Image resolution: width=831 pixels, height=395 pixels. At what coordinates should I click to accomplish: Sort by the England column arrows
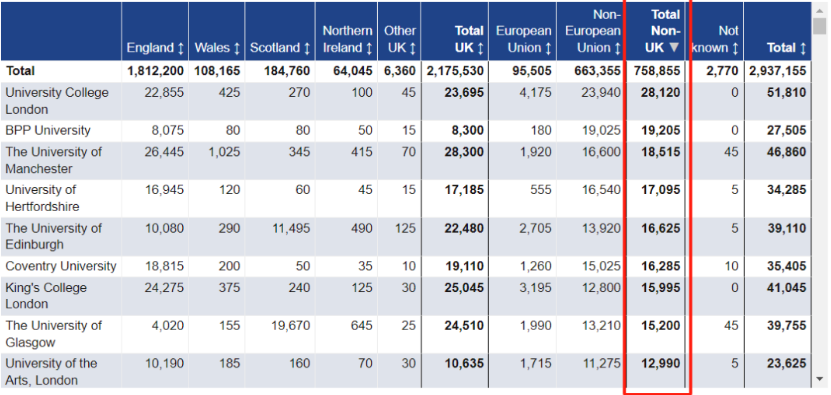click(180, 48)
